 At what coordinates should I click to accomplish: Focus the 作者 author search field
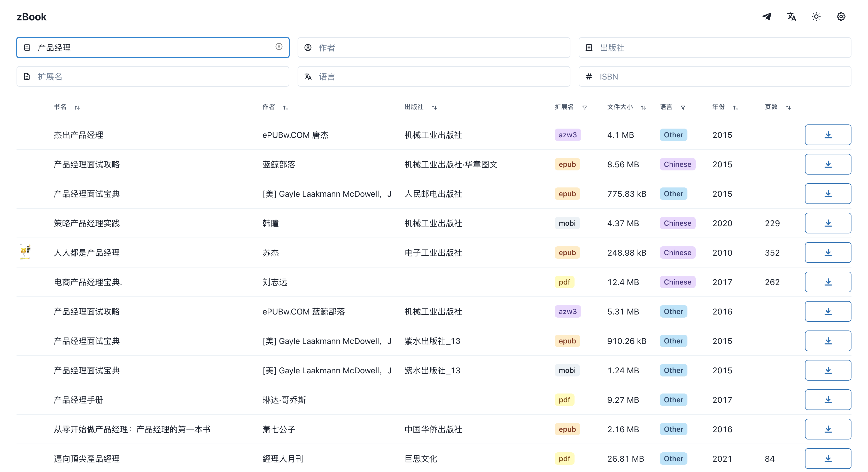click(x=434, y=48)
